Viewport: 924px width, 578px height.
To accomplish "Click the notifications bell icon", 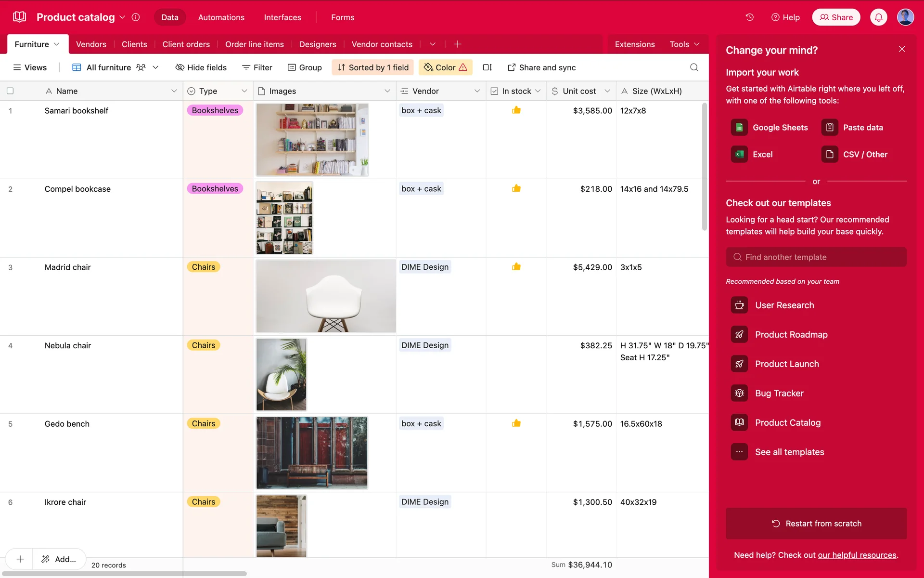I will coord(878,17).
